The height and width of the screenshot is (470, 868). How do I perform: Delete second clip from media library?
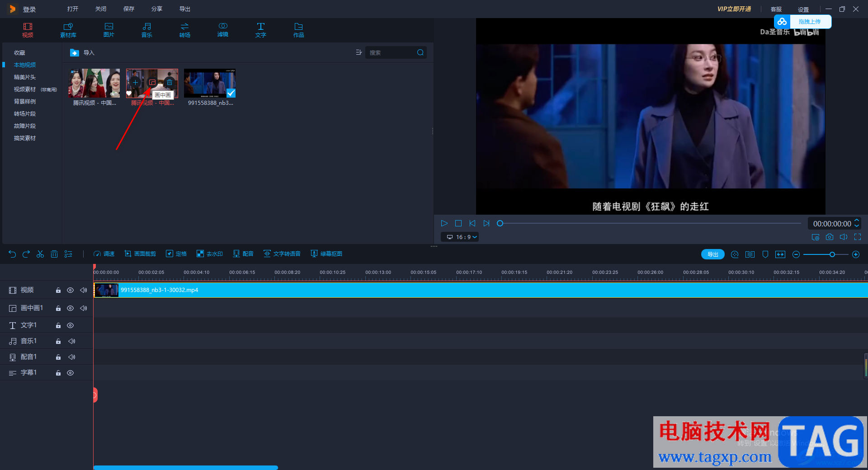tap(170, 82)
